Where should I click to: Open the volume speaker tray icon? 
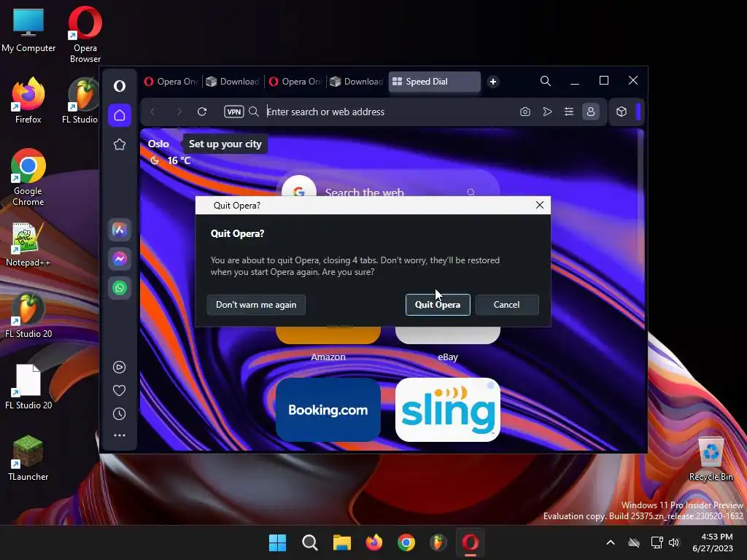pos(674,542)
